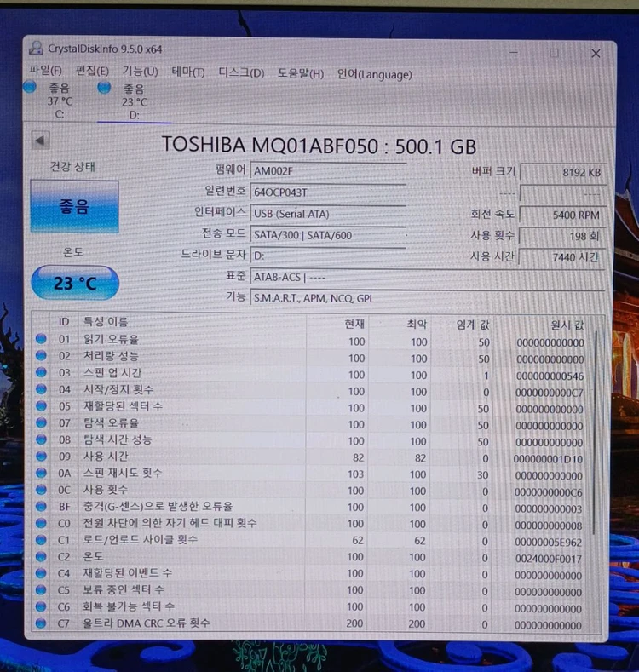The image size is (639, 672).
Task: Click the 0000005E962 raw value in the C1 row
Action: point(548,543)
